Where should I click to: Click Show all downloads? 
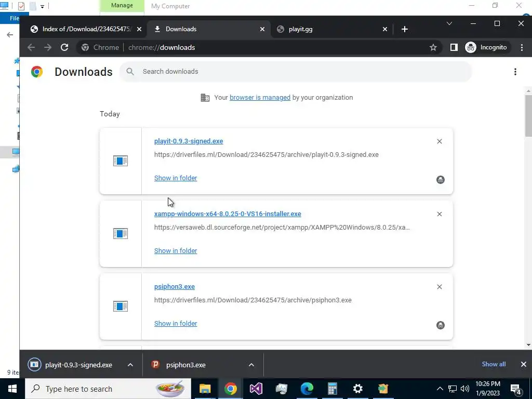coord(494,364)
